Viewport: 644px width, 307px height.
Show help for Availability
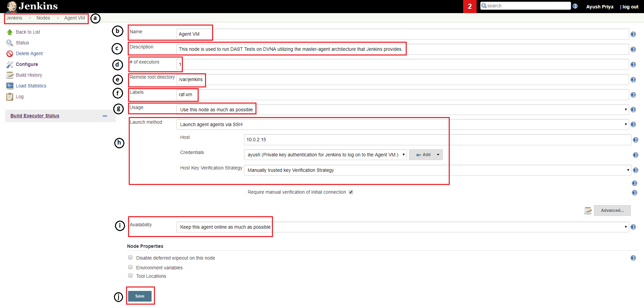point(633,227)
